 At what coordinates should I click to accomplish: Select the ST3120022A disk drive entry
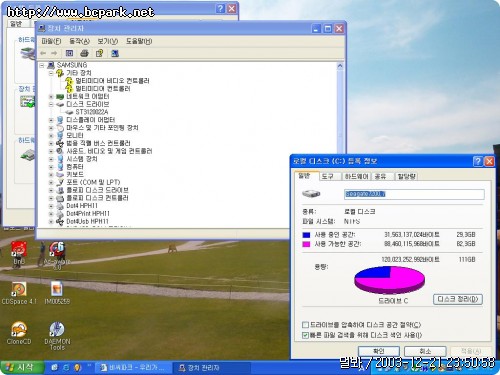[92, 112]
